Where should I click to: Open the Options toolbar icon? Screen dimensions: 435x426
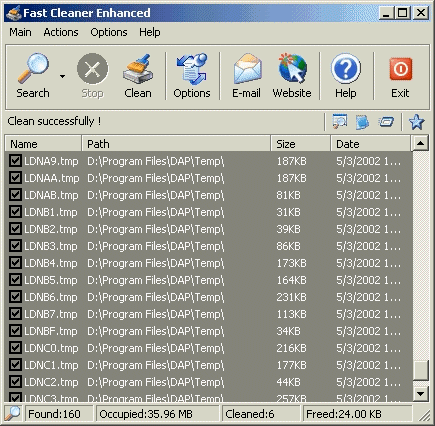coord(192,69)
